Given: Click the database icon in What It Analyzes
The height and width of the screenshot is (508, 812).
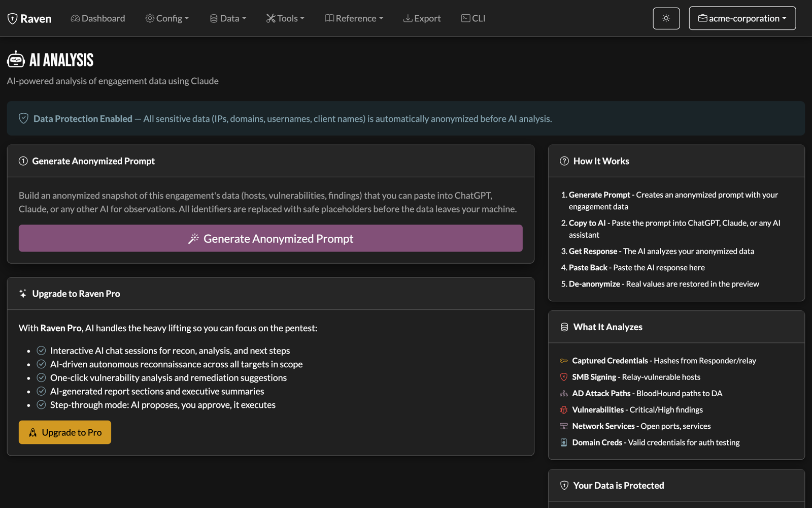Looking at the screenshot, I should 564,327.
